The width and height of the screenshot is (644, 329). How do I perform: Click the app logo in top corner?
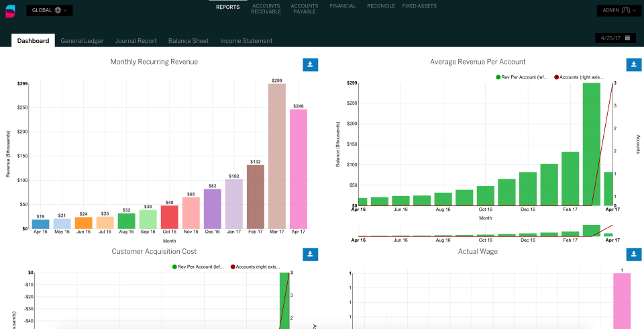pos(10,11)
